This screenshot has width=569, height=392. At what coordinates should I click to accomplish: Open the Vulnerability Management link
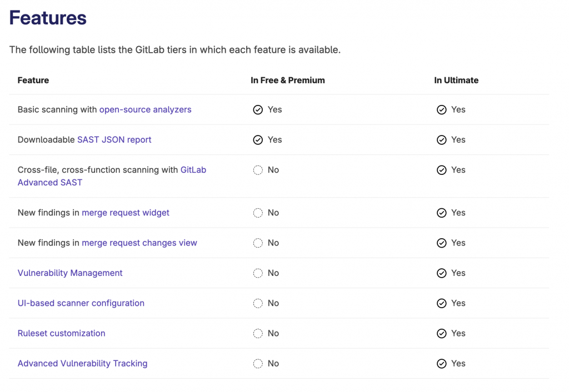[x=70, y=273]
